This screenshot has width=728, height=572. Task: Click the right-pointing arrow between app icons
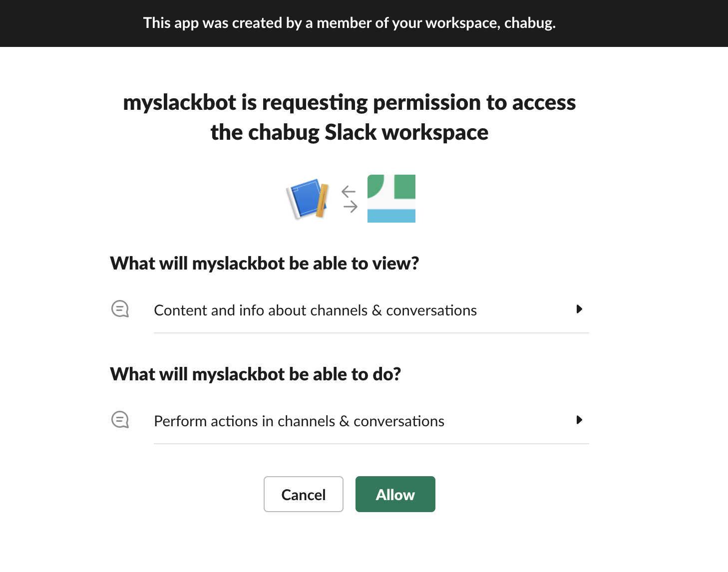point(351,207)
